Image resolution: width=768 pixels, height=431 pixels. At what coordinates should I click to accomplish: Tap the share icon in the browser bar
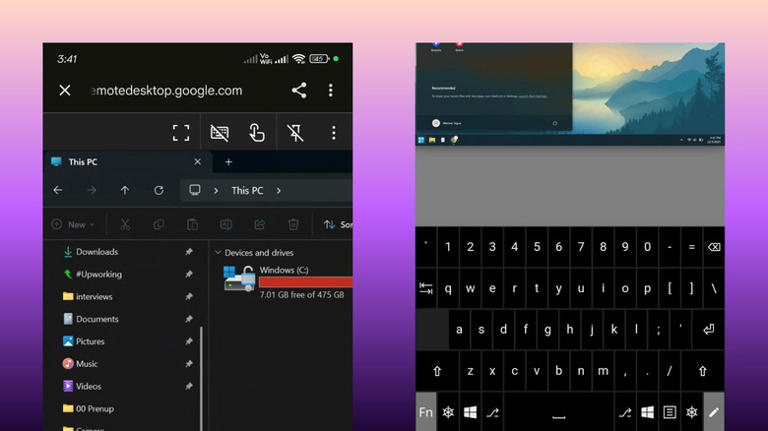point(299,90)
